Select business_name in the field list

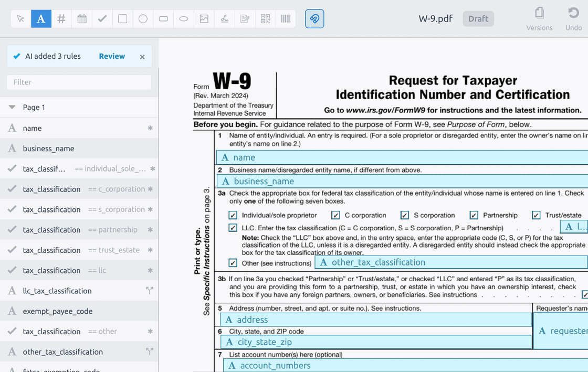click(79, 148)
